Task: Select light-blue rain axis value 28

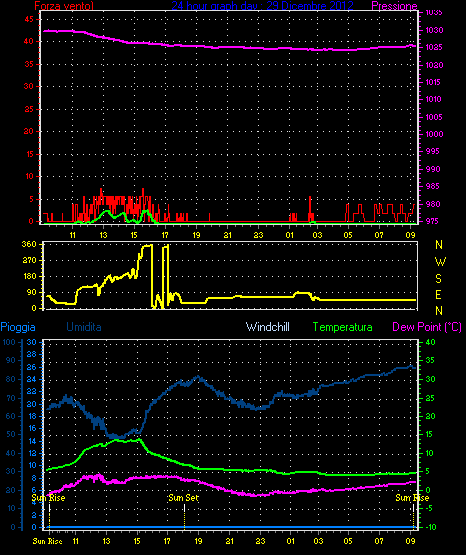Action: pos(32,354)
